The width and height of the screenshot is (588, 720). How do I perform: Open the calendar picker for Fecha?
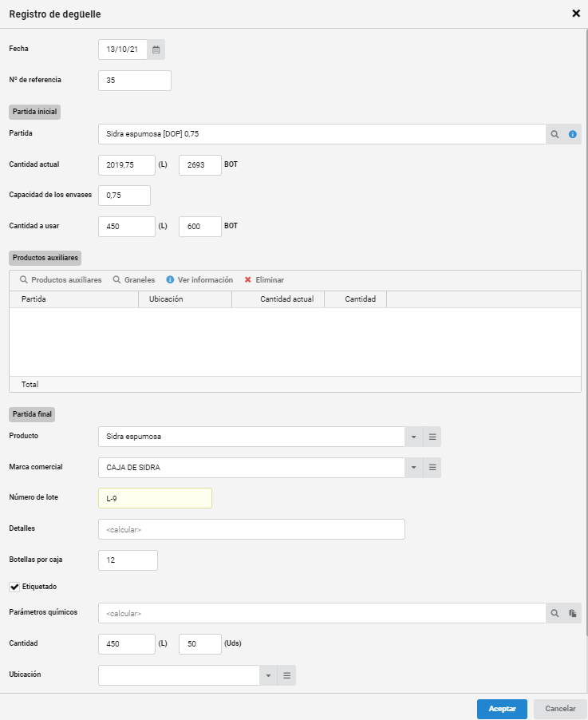pos(156,49)
